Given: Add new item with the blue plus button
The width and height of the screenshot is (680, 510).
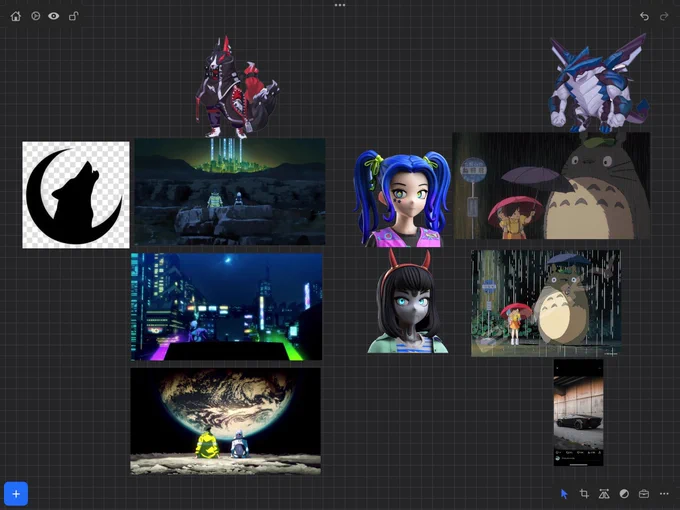Looking at the screenshot, I should pos(16,494).
